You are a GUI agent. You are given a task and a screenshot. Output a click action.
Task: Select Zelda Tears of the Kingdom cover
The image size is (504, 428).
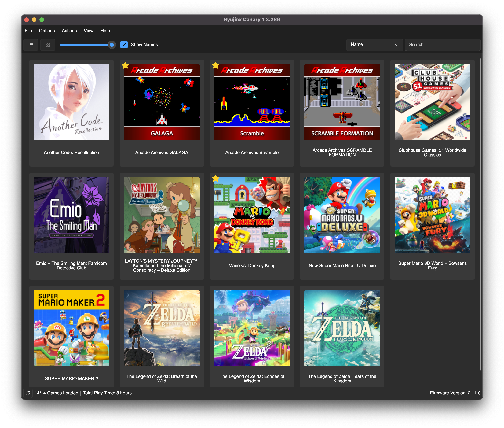click(x=342, y=328)
